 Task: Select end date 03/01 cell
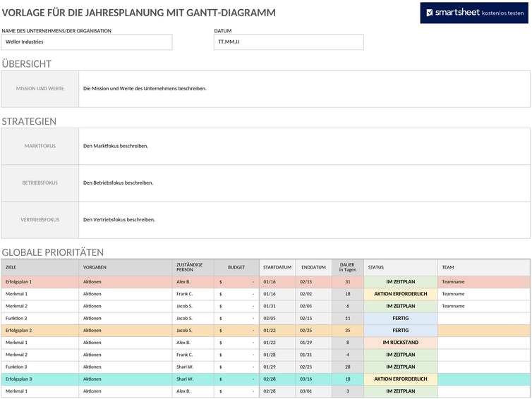(x=313, y=391)
